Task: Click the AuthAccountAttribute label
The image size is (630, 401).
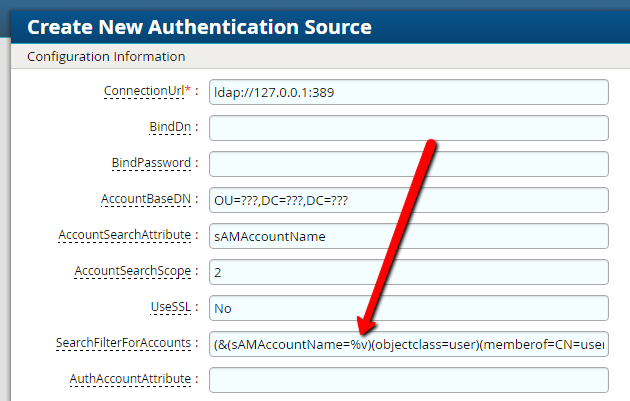Action: tap(132, 379)
